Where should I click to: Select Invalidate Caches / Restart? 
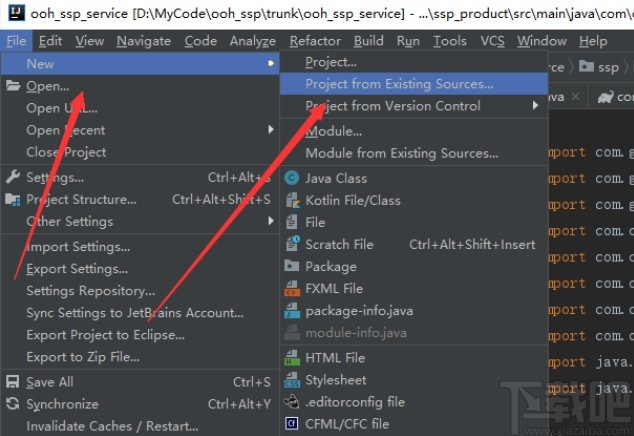pyautogui.click(x=112, y=426)
